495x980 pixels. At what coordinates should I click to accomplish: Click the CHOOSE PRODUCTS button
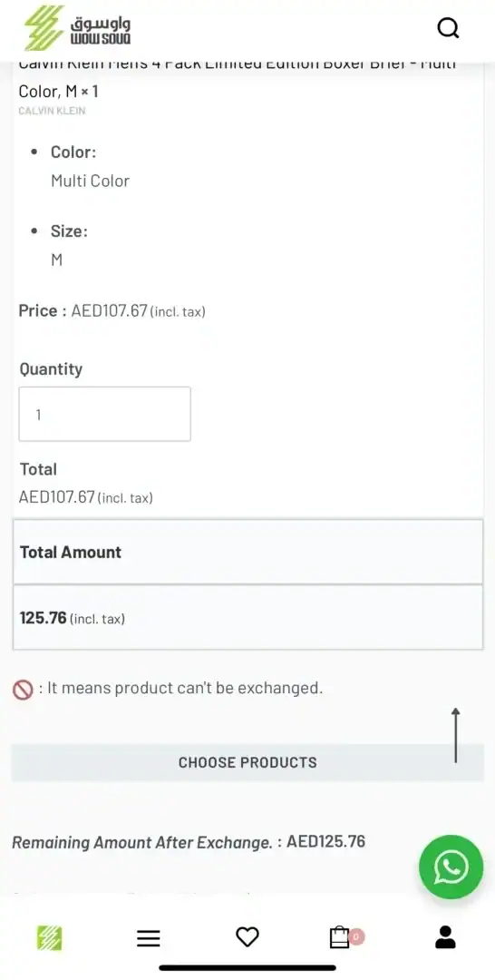point(247,762)
